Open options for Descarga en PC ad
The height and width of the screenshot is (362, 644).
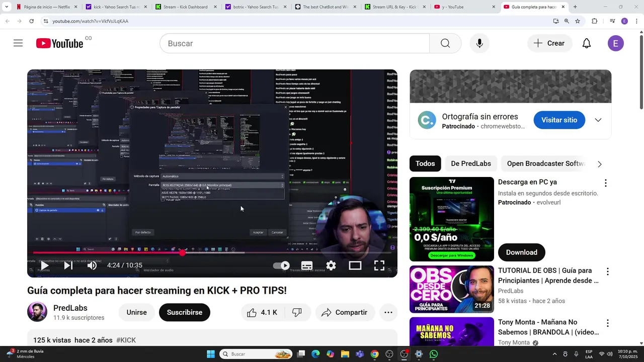(x=606, y=183)
